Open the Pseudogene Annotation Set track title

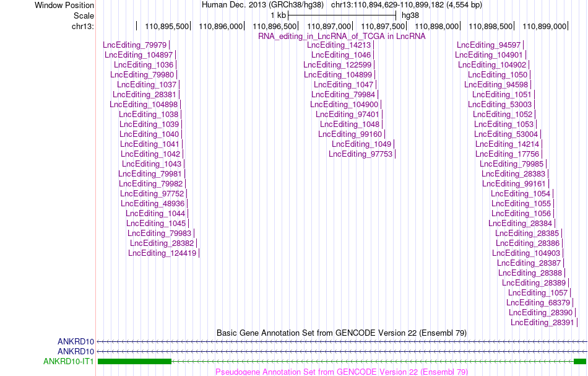click(342, 372)
